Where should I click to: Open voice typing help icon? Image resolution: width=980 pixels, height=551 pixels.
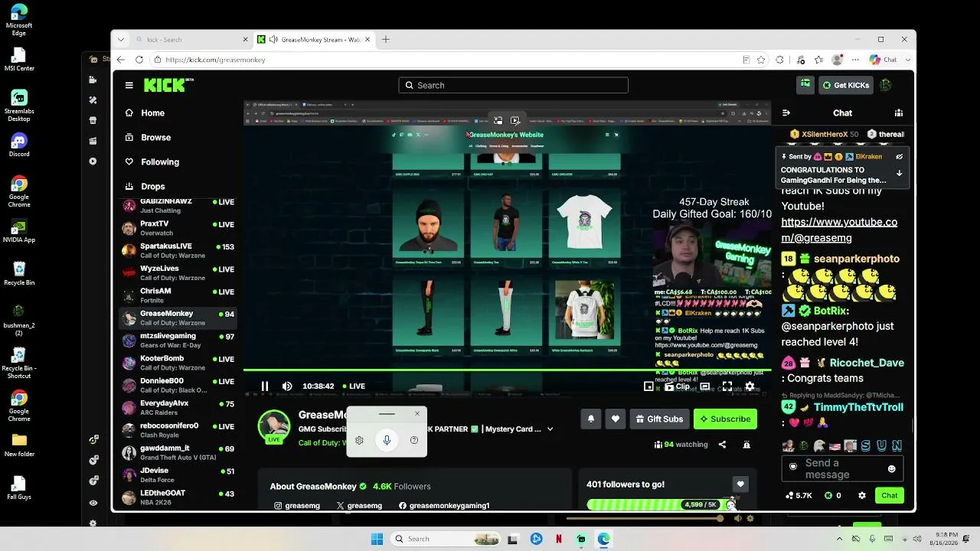coord(414,440)
